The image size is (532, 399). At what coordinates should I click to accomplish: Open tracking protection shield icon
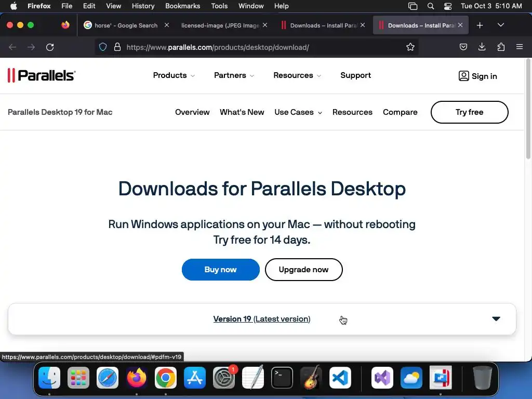pyautogui.click(x=103, y=47)
